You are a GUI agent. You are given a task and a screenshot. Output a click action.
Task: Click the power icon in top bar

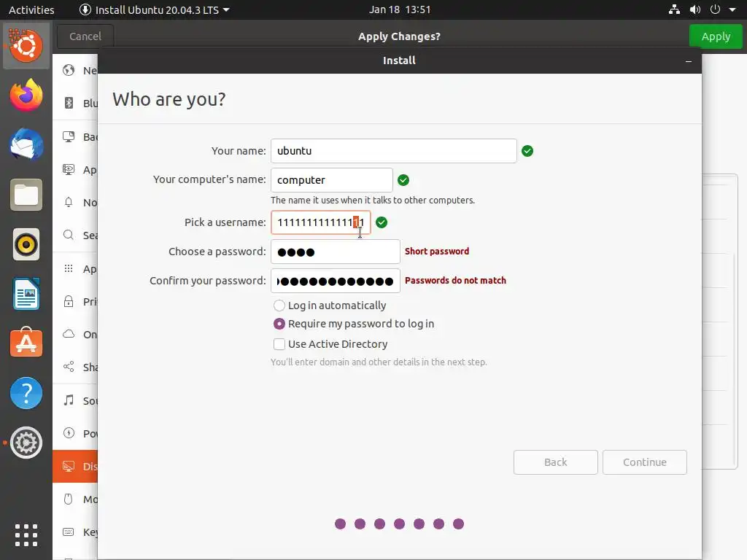(715, 9)
